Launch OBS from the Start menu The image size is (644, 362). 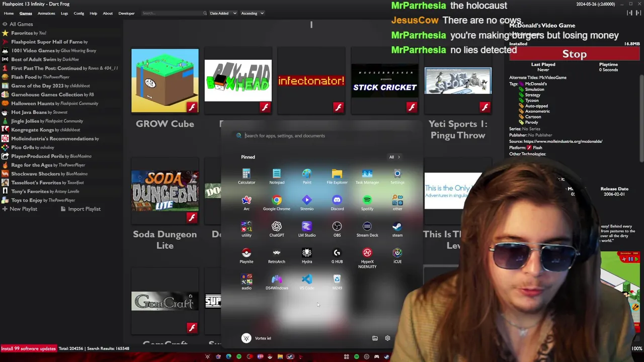(337, 229)
